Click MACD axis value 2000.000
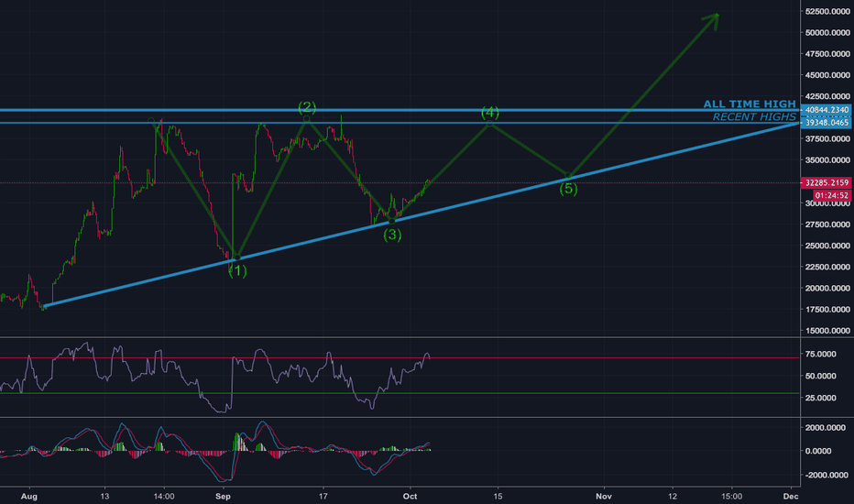 [x=826, y=428]
